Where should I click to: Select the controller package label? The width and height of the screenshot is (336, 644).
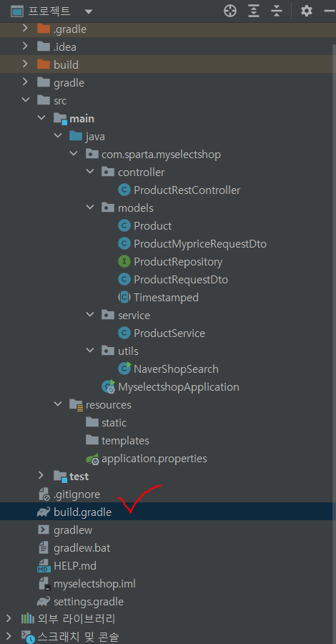(x=141, y=172)
